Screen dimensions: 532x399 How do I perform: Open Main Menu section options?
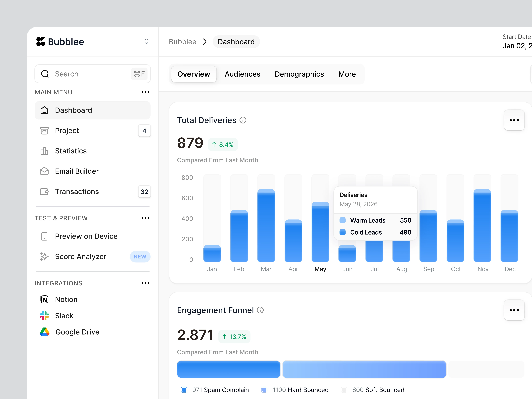145,92
